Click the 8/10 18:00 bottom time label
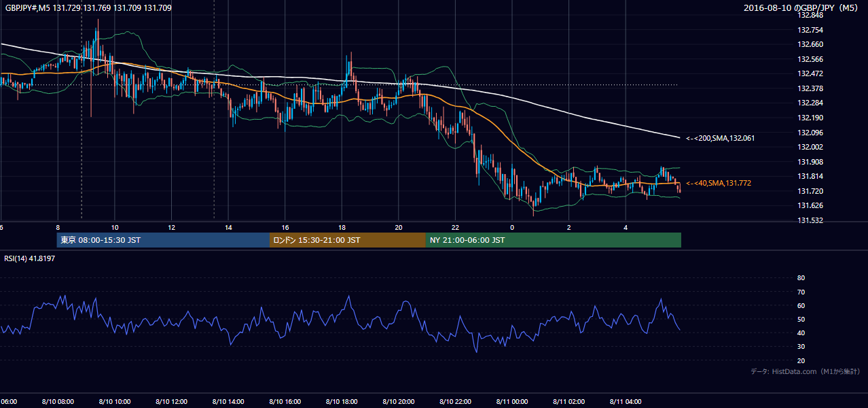This screenshot has height=408, width=868. point(342,402)
